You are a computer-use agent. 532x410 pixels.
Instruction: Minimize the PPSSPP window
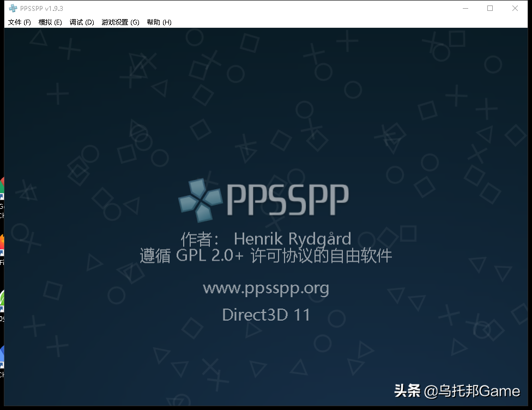coord(465,8)
